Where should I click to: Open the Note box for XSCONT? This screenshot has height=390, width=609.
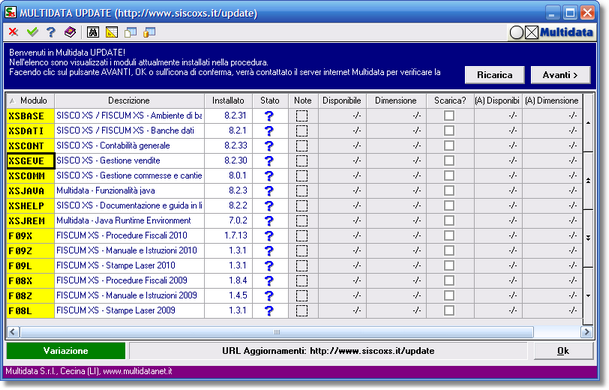302,146
